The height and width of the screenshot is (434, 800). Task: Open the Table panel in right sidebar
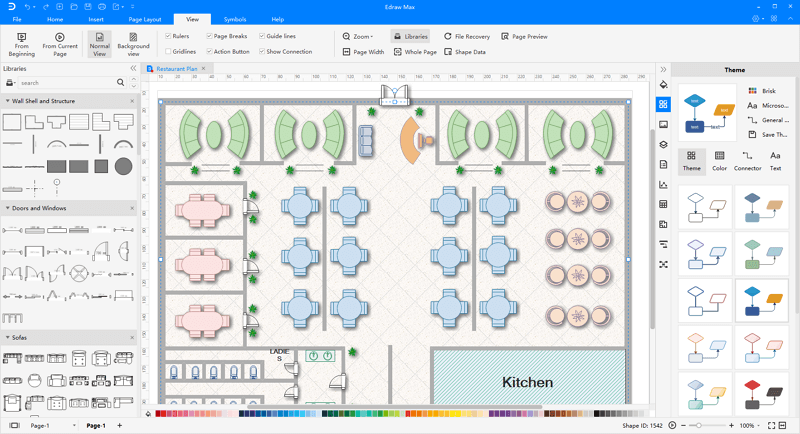[x=663, y=205]
